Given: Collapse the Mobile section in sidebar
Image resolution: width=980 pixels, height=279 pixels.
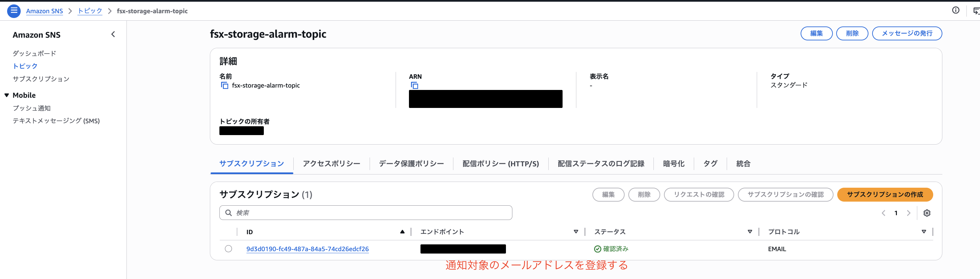Looking at the screenshot, I should point(6,95).
